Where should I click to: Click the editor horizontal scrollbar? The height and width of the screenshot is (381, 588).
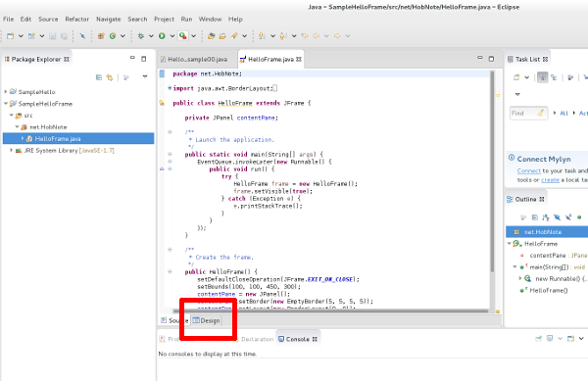[x=330, y=310]
